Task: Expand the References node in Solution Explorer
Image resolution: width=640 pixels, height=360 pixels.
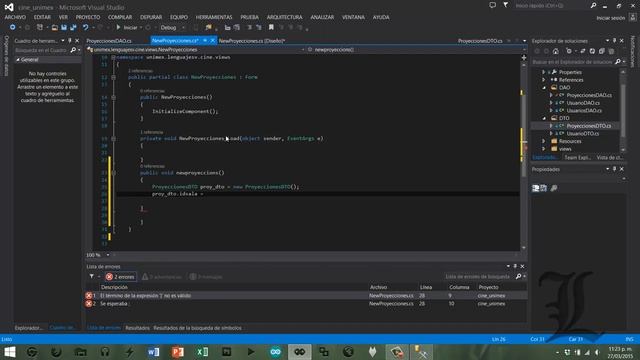Action: click(543, 80)
